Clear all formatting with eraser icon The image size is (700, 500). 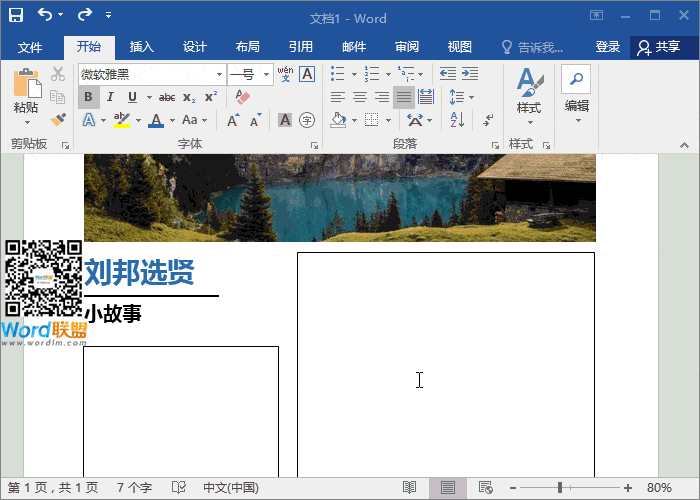[242, 97]
